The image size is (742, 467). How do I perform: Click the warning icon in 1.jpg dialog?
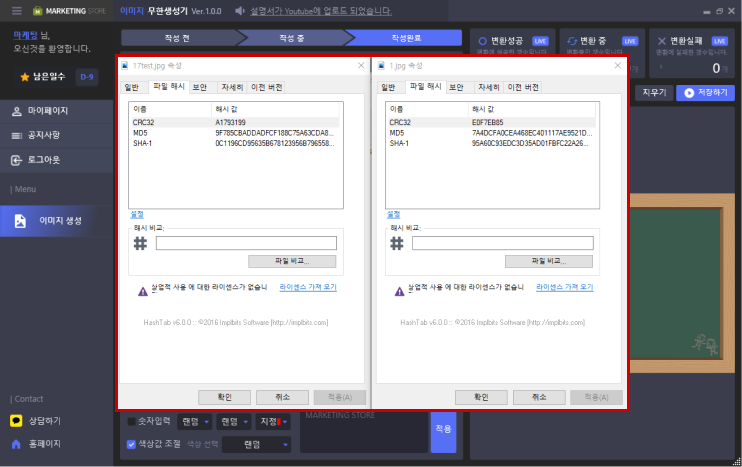(x=398, y=287)
